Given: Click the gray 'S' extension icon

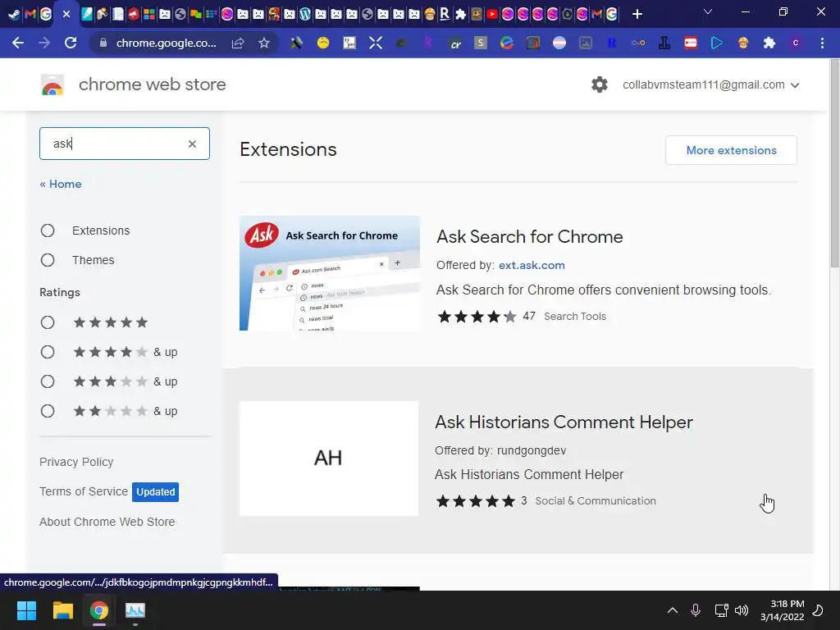Looking at the screenshot, I should (481, 43).
